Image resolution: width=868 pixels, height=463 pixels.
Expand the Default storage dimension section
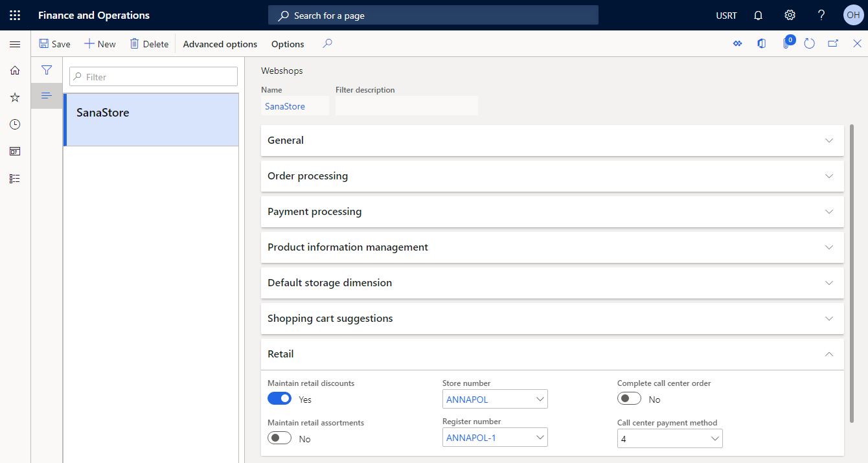[553, 283]
